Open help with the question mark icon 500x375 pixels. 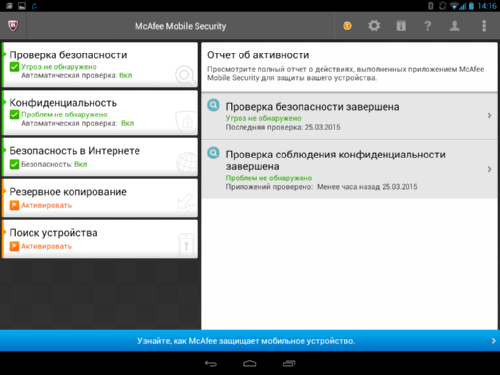point(428,26)
